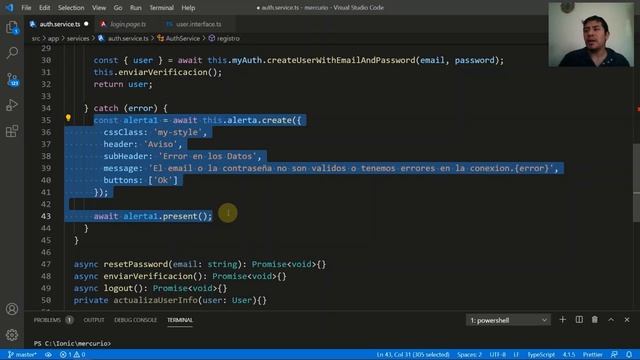Change indentation via Spaces: 2
Image resolution: width=640 pixels, height=360 pixels.
click(x=469, y=354)
